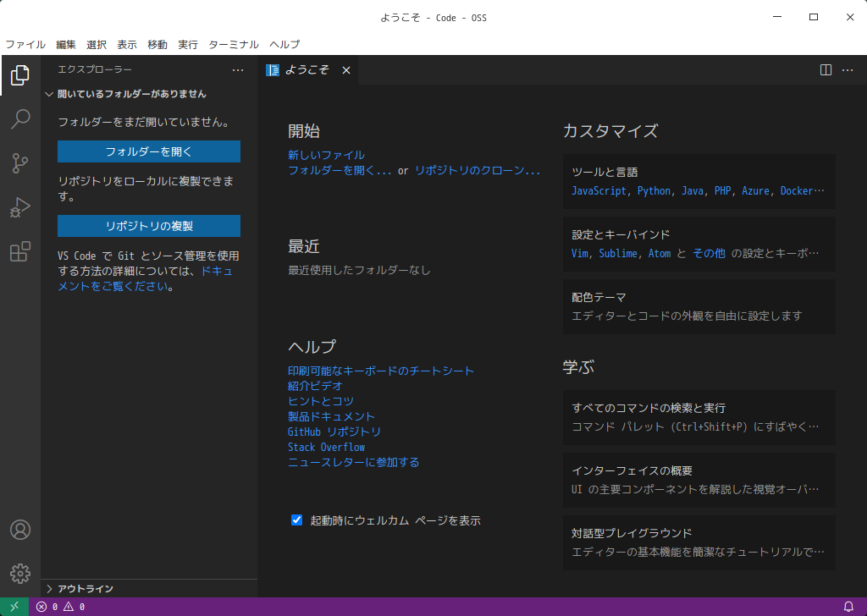
Task: Open the Run and Debug view icon
Action: pos(20,207)
